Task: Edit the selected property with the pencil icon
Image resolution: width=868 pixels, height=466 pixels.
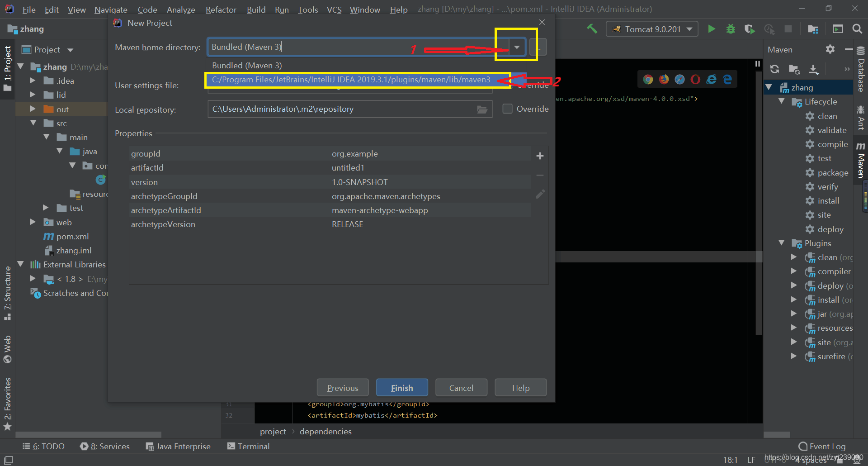Action: 540,195
